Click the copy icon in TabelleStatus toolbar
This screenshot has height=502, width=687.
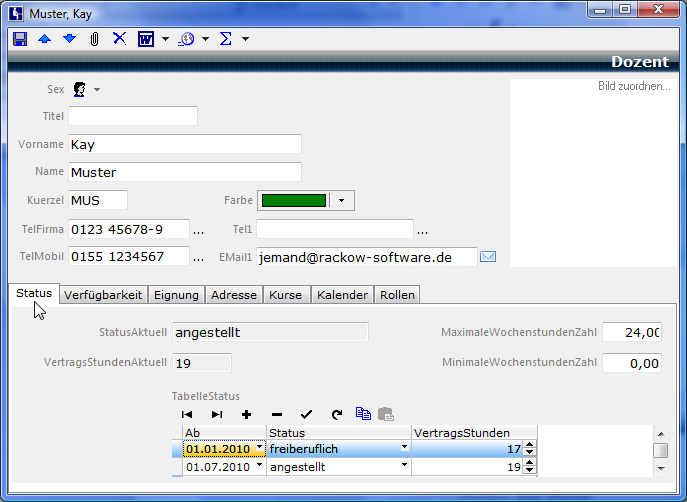point(363,413)
